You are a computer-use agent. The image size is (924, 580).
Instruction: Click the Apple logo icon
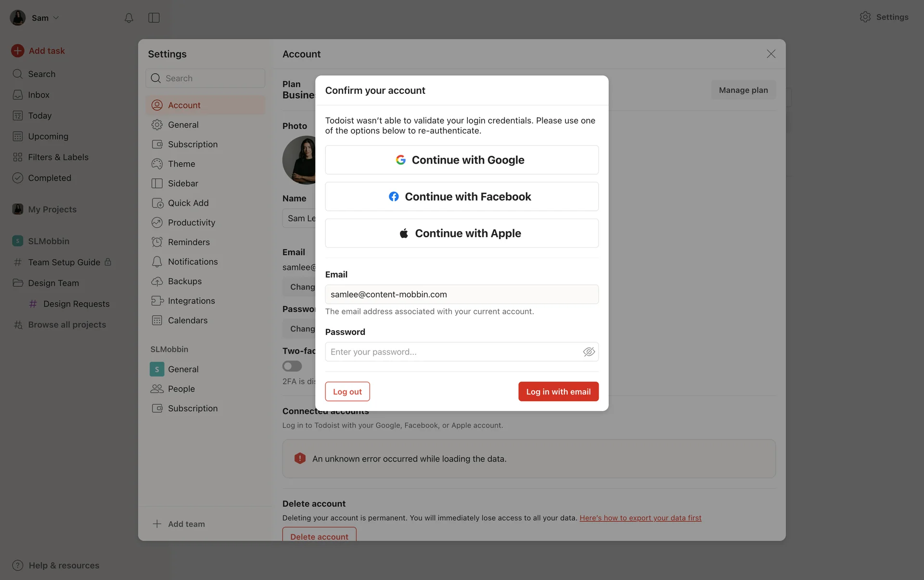(404, 233)
